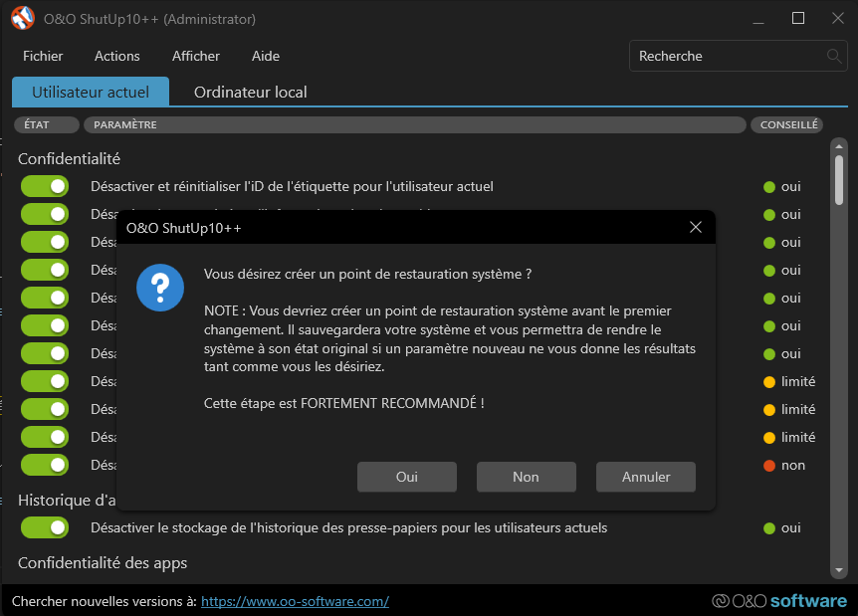858x616 pixels.
Task: Click the O&O ShutUp10++ app logo icon
Action: tap(23, 19)
